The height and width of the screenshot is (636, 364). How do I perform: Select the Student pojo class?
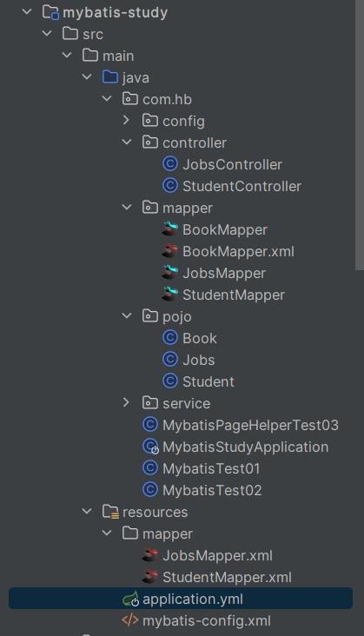[208, 381]
